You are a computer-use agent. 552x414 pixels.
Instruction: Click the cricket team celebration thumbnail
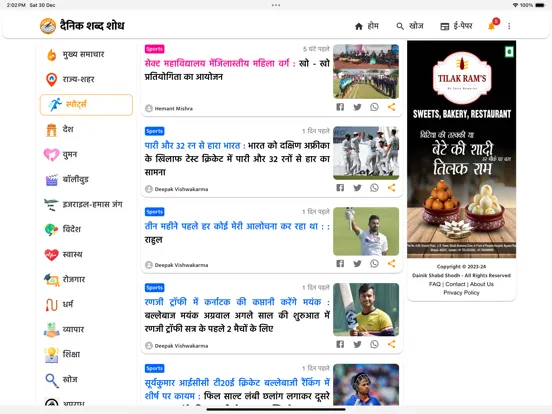pyautogui.click(x=366, y=153)
